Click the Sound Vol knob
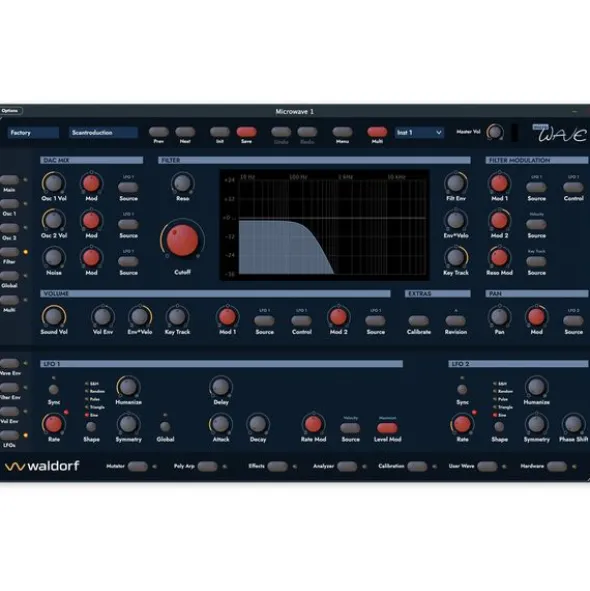590x591 pixels. 54,317
